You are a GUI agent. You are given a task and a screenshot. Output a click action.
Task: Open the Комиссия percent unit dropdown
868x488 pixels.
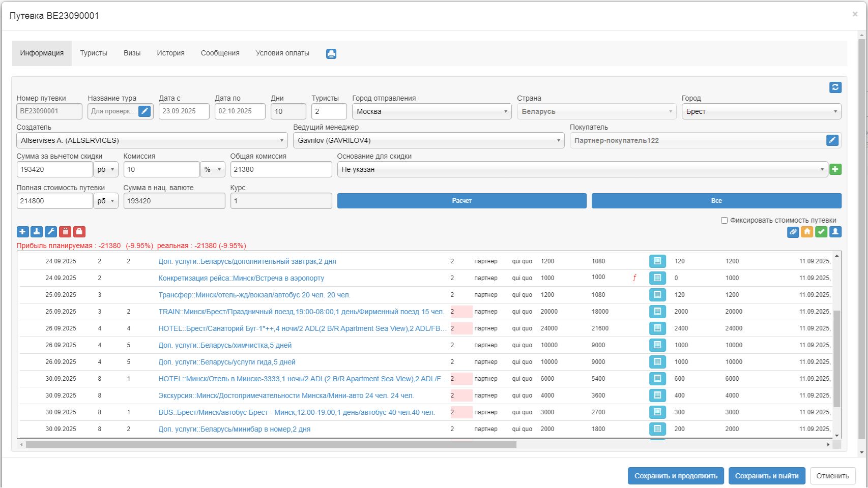coord(213,169)
